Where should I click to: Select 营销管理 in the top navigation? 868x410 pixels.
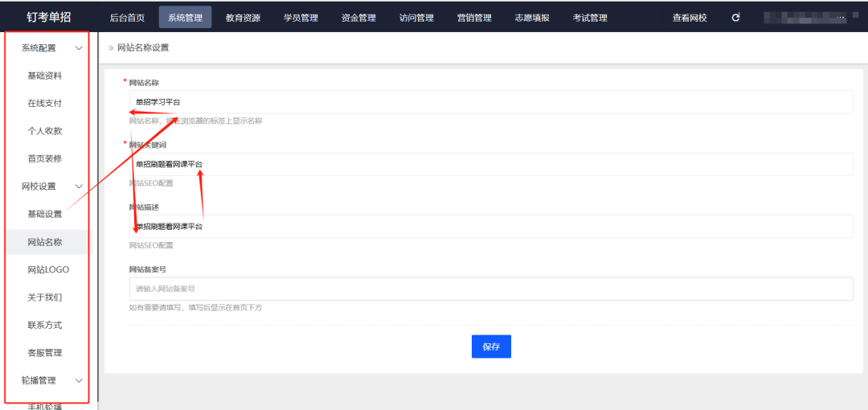pos(474,18)
